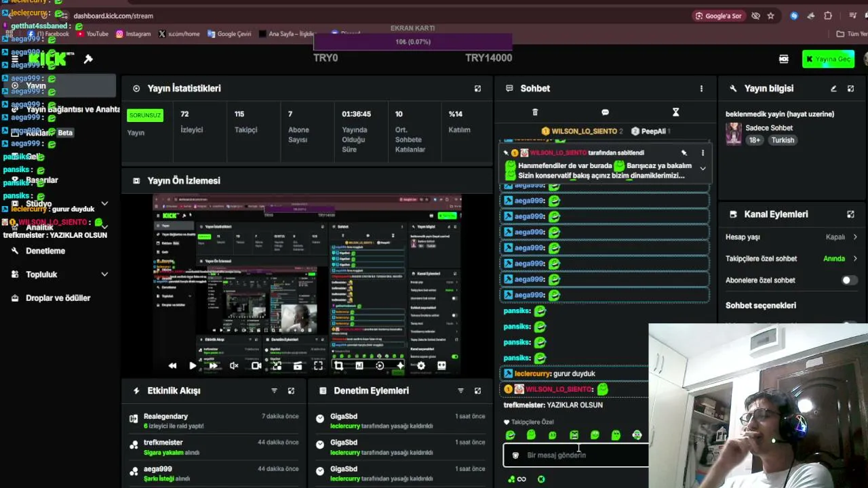Open the Sohbet panel three-dot menu
This screenshot has width=868, height=488.
701,88
